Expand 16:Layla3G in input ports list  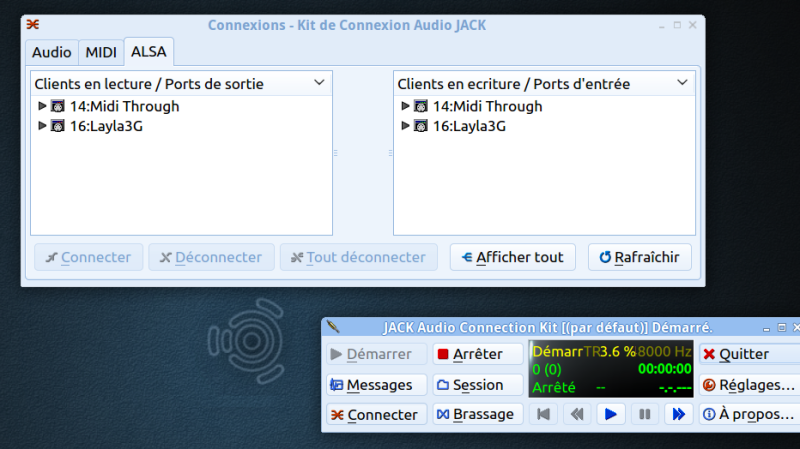tap(405, 126)
